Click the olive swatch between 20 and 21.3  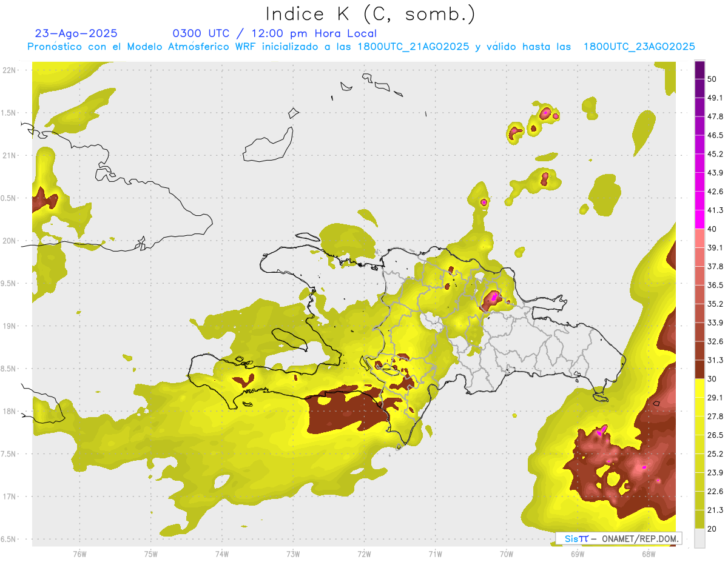coord(699,519)
